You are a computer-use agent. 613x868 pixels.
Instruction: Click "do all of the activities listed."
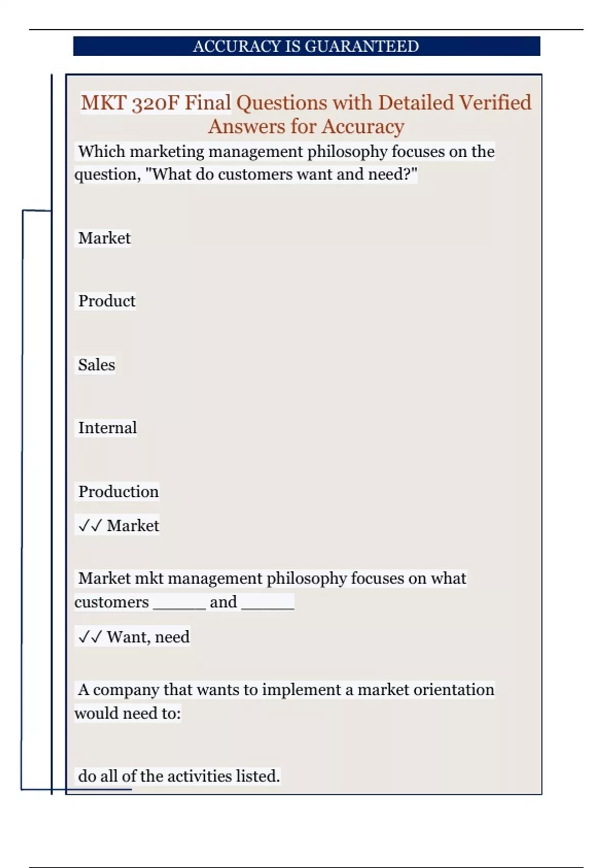tap(179, 776)
